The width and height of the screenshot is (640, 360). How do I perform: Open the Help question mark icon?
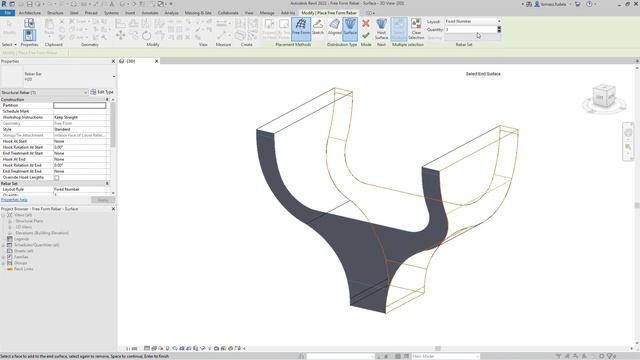pos(589,4)
